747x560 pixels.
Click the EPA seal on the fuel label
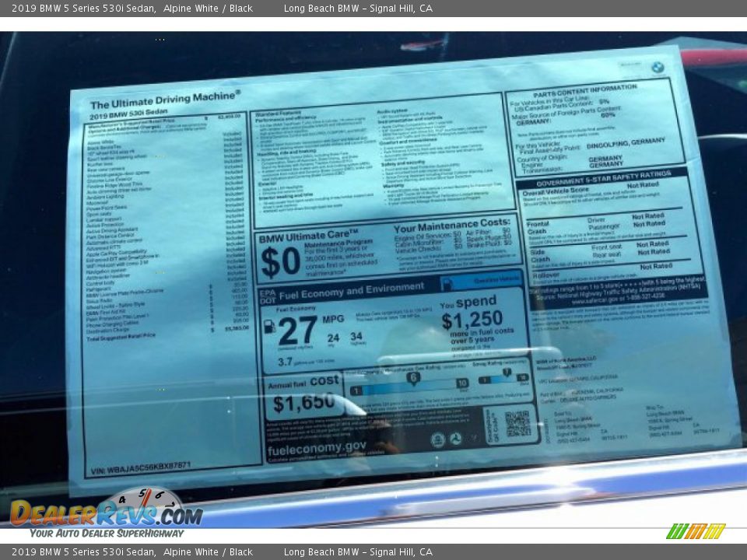[x=438, y=440]
